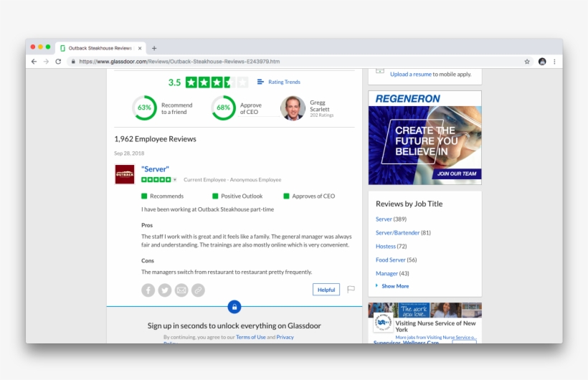Click Visiting Nurse Service logo
This screenshot has width=588, height=380.
(x=383, y=322)
